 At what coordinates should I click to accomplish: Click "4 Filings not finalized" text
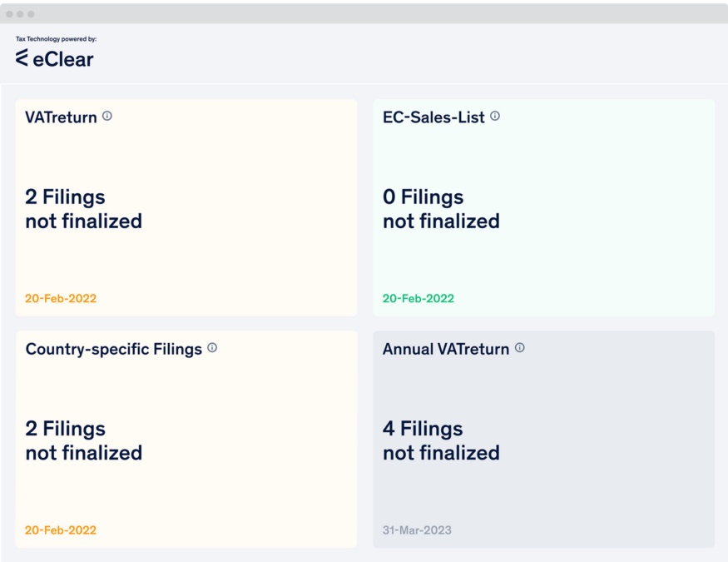coord(441,440)
